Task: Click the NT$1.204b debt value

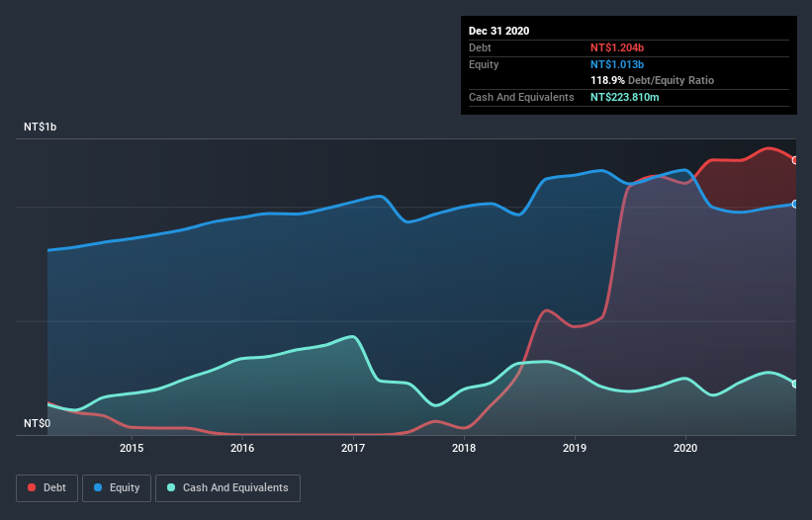Action: pyautogui.click(x=617, y=47)
